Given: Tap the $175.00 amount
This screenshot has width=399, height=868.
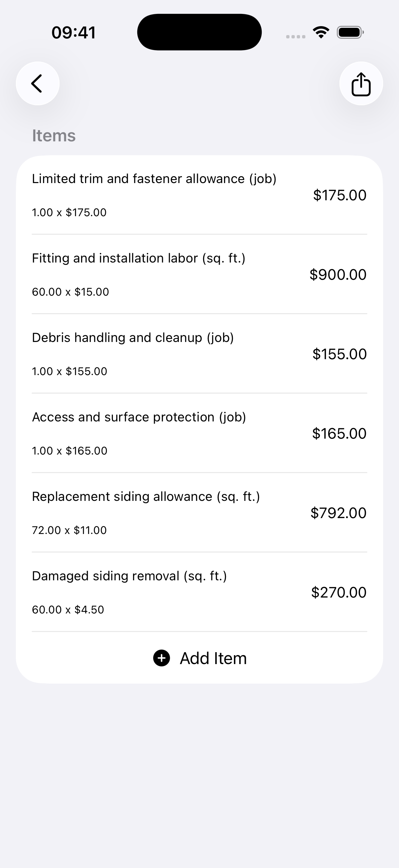Looking at the screenshot, I should (x=340, y=195).
